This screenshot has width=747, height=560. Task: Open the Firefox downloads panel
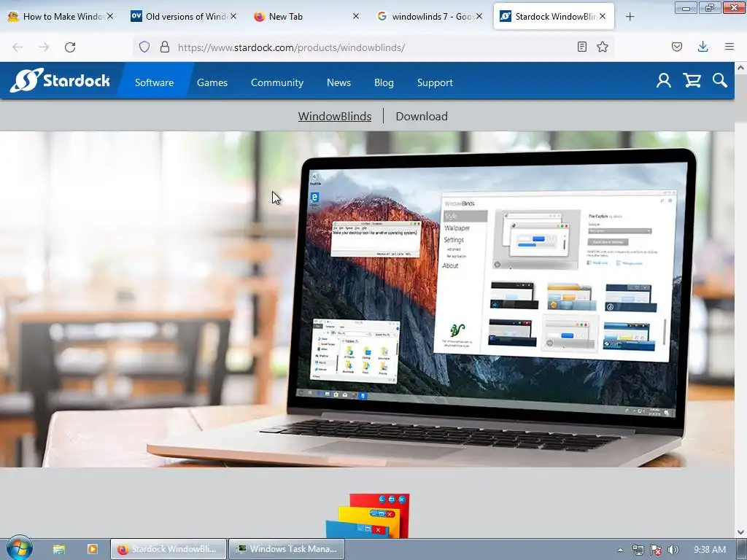pos(703,47)
